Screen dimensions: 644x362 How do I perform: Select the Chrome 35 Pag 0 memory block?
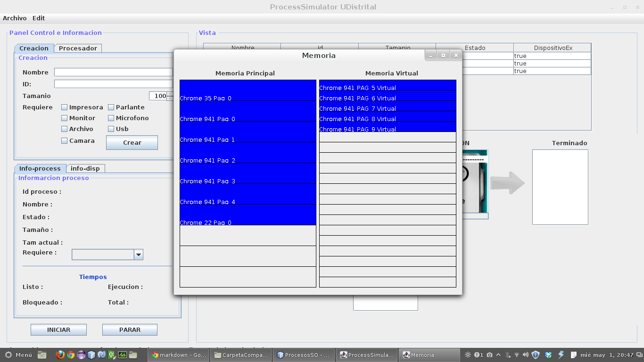click(x=248, y=90)
